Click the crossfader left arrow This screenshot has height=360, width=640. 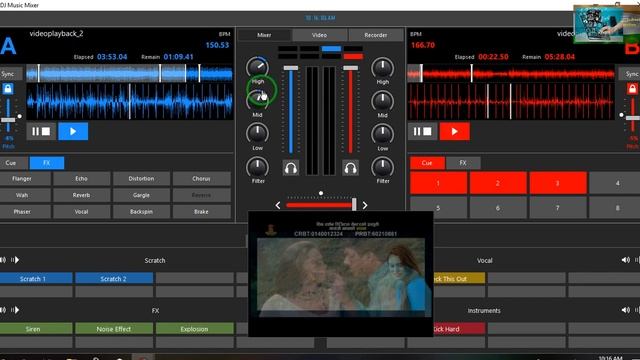pos(278,205)
